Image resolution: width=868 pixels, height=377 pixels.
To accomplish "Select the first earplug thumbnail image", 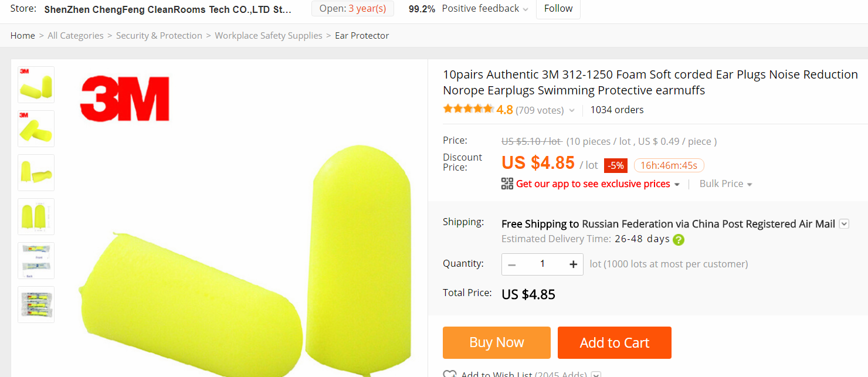I will (36, 85).
